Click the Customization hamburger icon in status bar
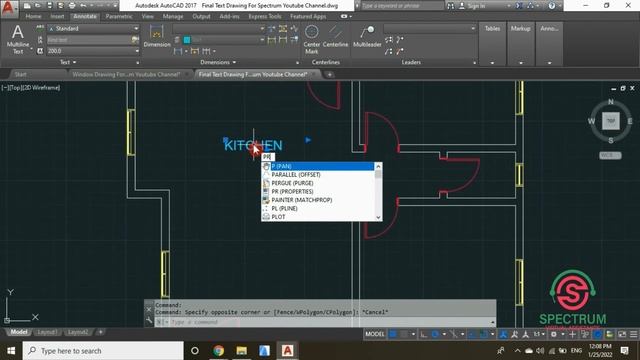640x360 pixels. [633, 334]
